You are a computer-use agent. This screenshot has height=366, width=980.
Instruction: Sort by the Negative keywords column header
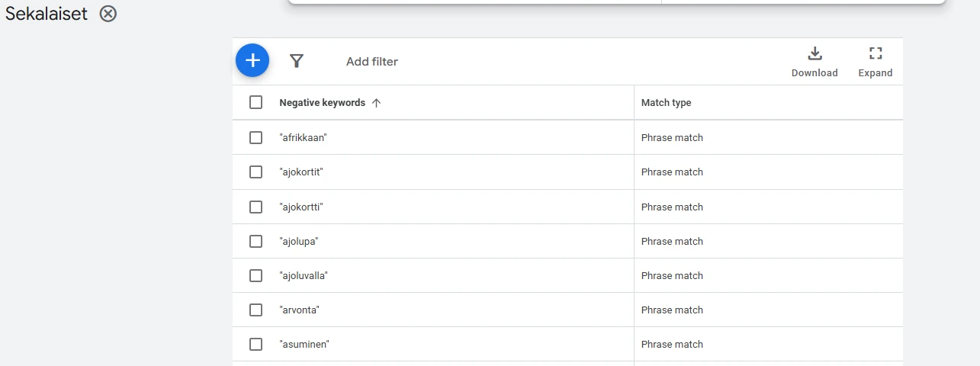322,103
